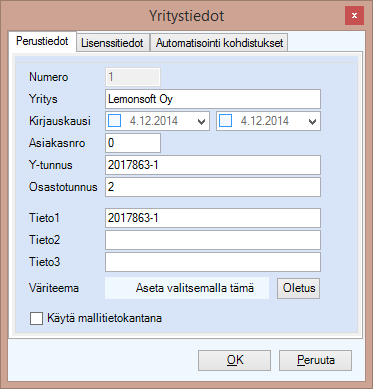373x389 pixels.
Task: Click the Väriteema label
Action: pos(54,288)
